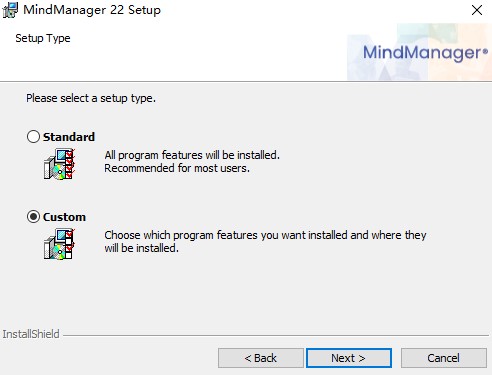Screen dimensions: 492x375
Task: Cancel the MindManager installation
Action: click(x=444, y=358)
